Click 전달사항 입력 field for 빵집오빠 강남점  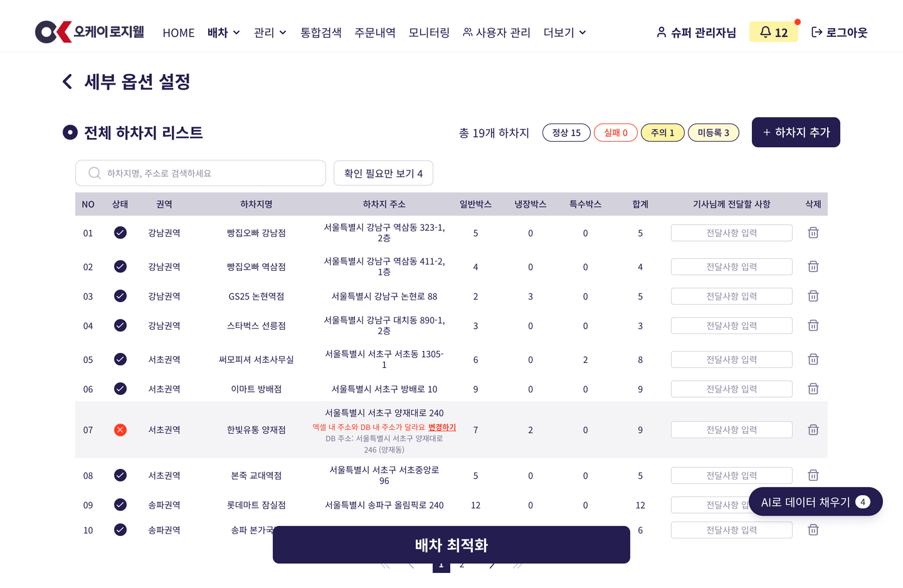732,233
